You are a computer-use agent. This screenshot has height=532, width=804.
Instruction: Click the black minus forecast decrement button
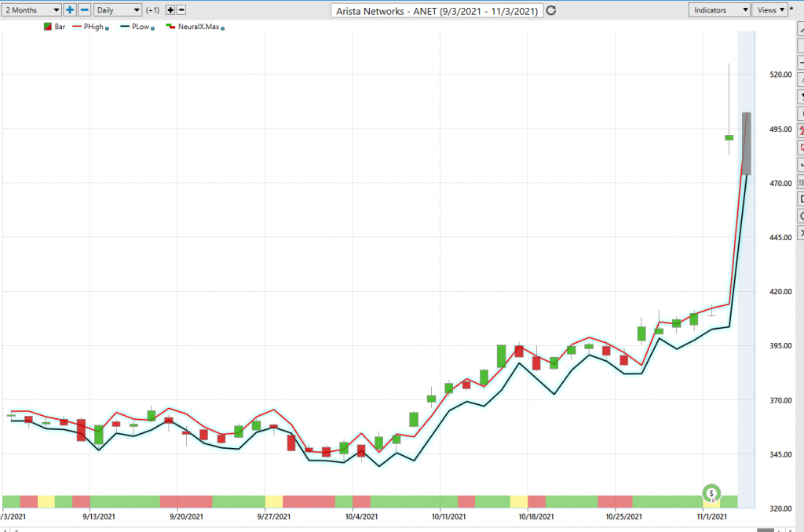(x=181, y=10)
